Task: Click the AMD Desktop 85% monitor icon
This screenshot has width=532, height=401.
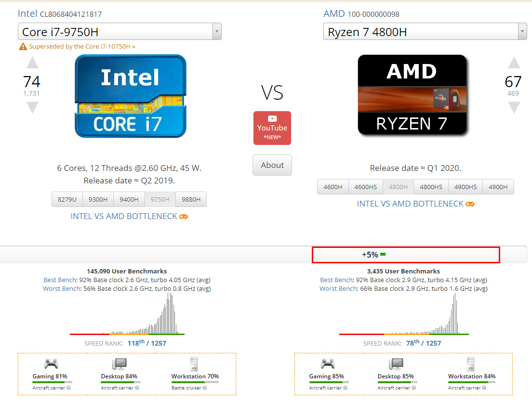Action: (396, 364)
